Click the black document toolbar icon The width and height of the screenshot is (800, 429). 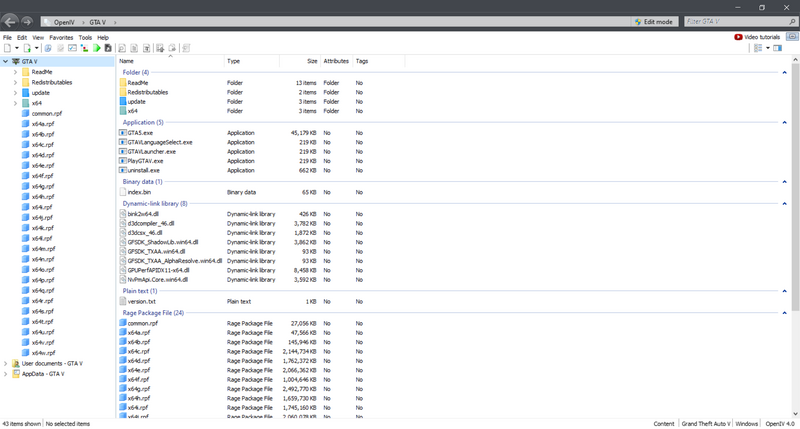pyautogui.click(x=108, y=48)
